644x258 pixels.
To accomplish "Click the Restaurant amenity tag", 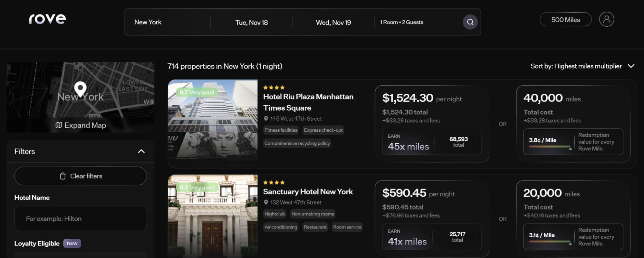I will point(315,227).
